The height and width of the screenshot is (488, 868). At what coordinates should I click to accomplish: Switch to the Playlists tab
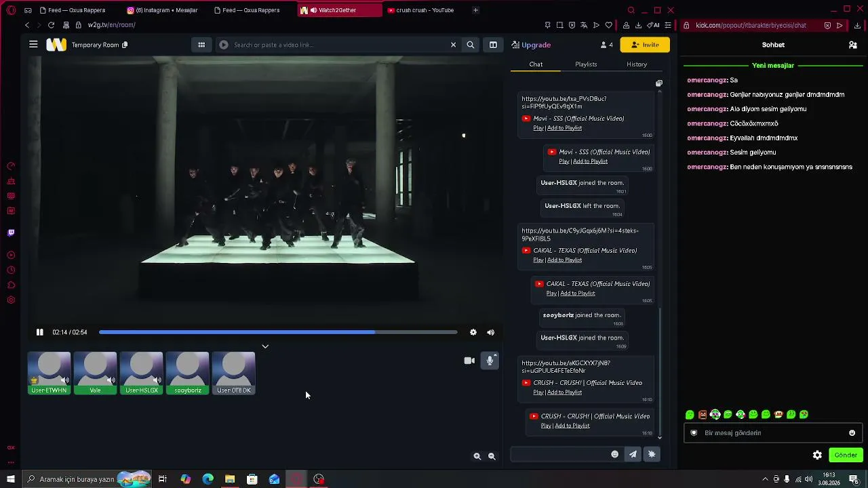click(x=586, y=64)
